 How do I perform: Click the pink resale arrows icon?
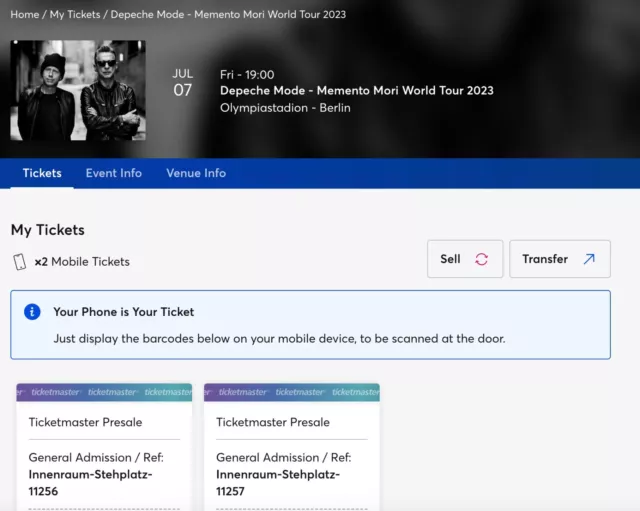click(482, 259)
